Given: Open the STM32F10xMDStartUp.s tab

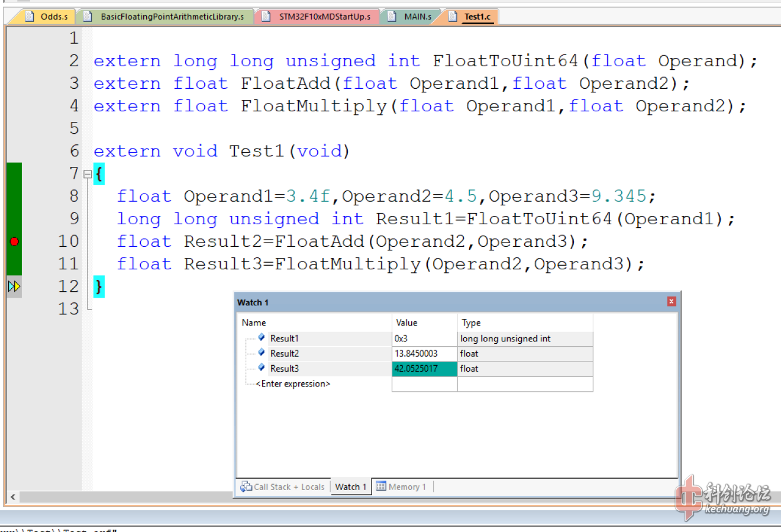Looking at the screenshot, I should click(x=324, y=17).
